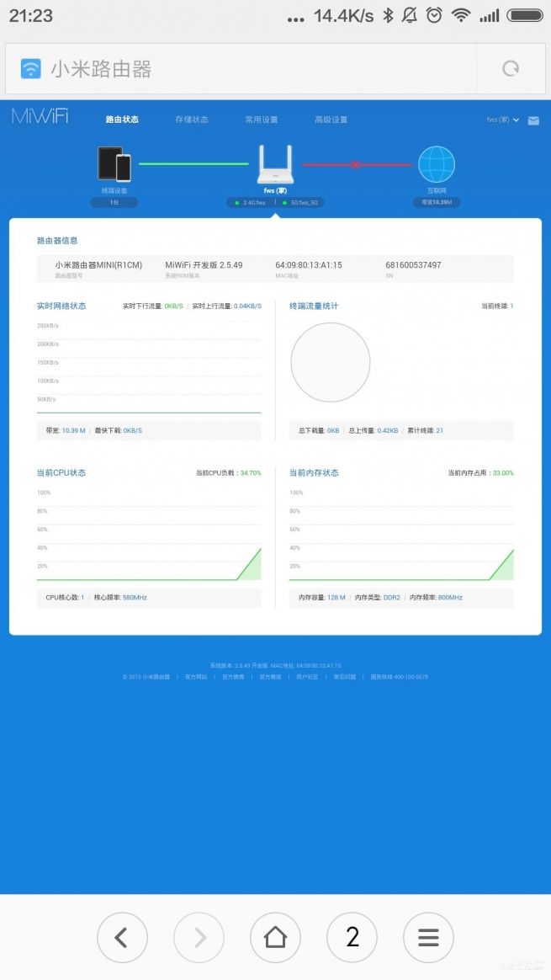Click the 当前内存状态 heading
Screen dimensions: 551x980
(x=314, y=472)
